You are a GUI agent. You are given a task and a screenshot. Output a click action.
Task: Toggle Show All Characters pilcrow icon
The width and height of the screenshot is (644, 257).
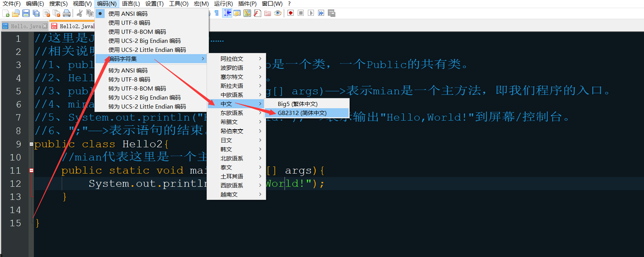coord(217,13)
